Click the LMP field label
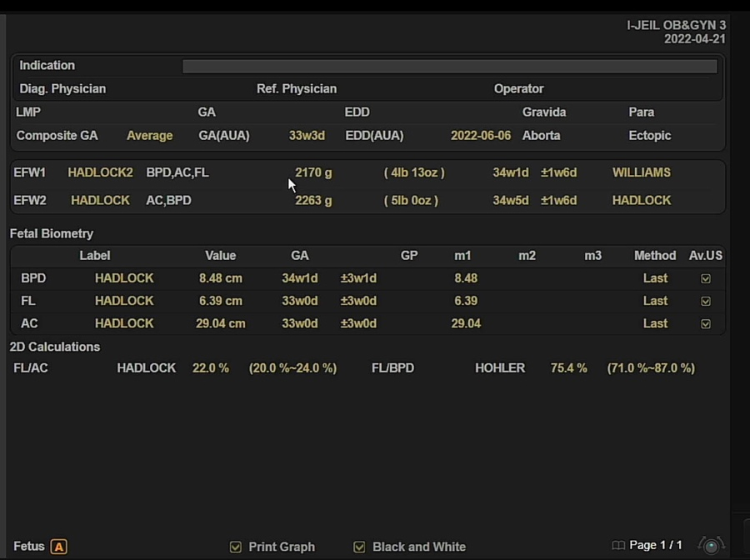Viewport: 750px width, 560px height. point(28,112)
